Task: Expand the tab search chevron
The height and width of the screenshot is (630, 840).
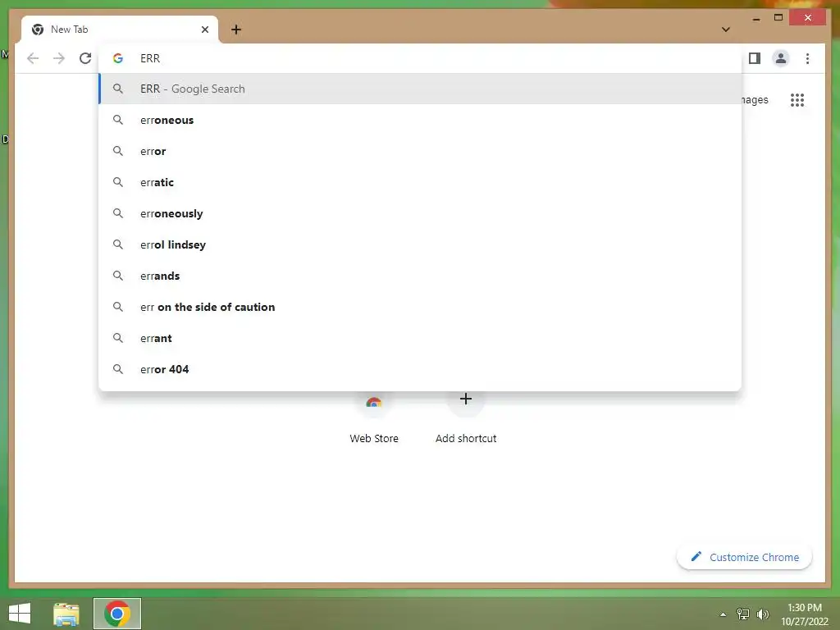Action: [725, 30]
